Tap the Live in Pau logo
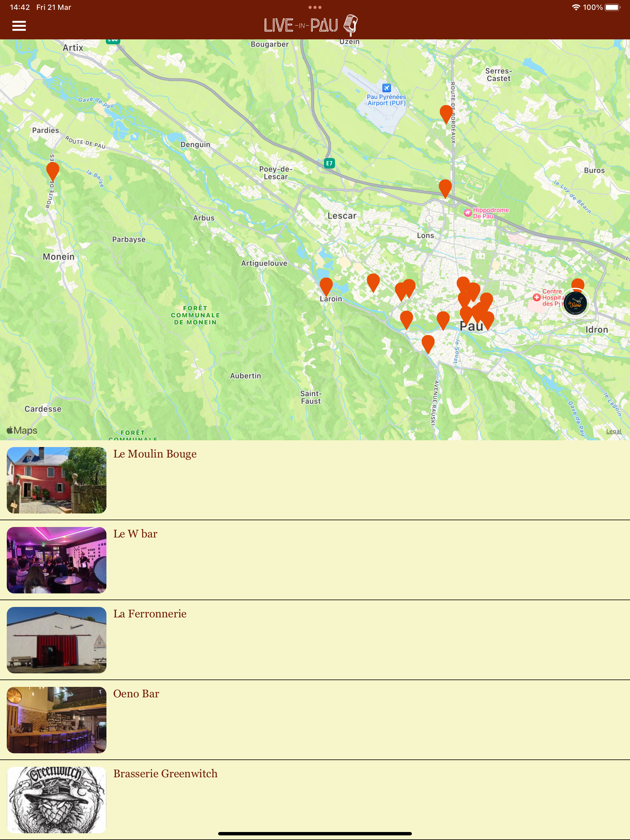Viewport: 630px width, 840px height. coord(311,26)
